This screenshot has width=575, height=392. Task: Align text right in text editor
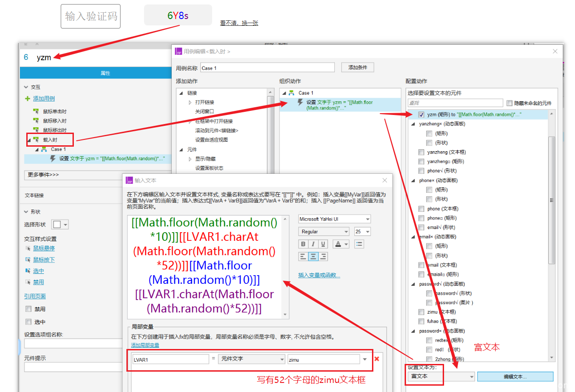click(x=323, y=256)
